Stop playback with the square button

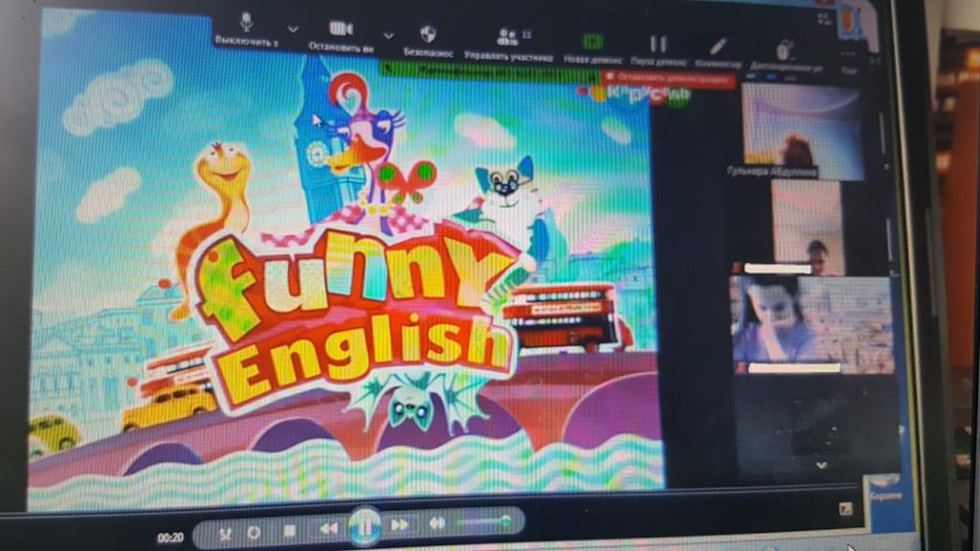pos(289,530)
